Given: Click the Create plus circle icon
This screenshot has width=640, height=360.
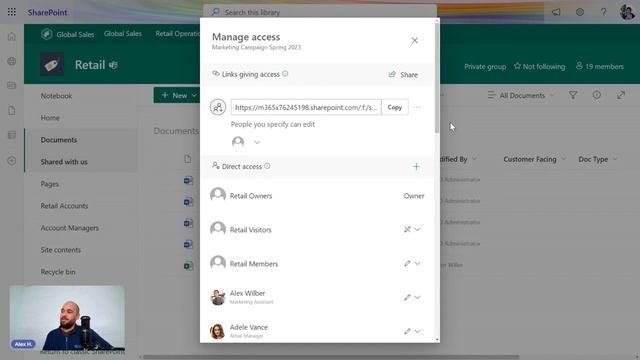Looking at the screenshot, I should (x=12, y=161).
